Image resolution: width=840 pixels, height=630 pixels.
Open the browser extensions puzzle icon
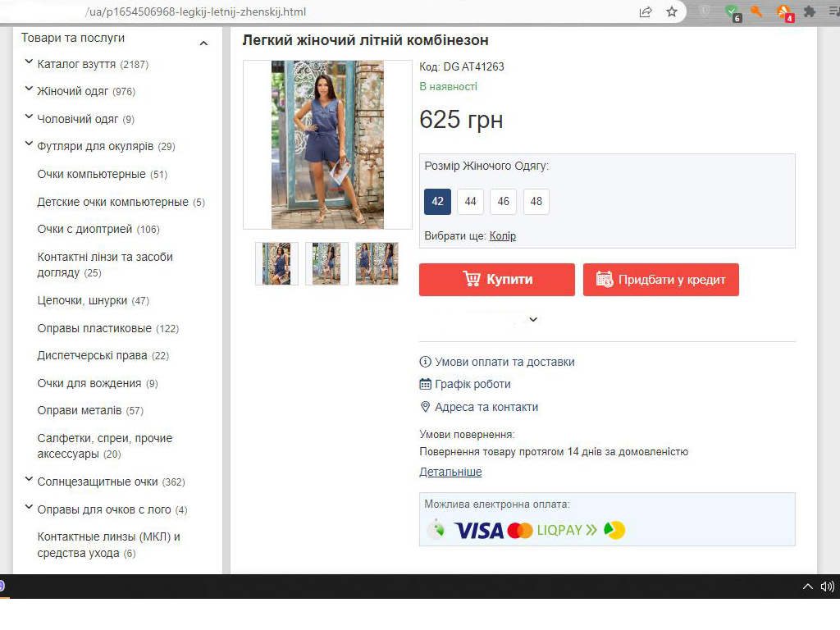pyautogui.click(x=810, y=11)
